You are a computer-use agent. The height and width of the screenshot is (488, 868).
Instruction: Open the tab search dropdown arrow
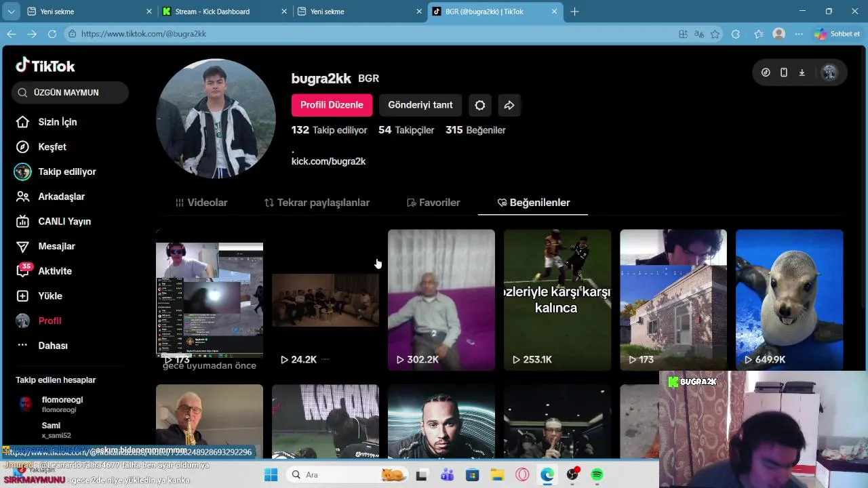pyautogui.click(x=11, y=12)
